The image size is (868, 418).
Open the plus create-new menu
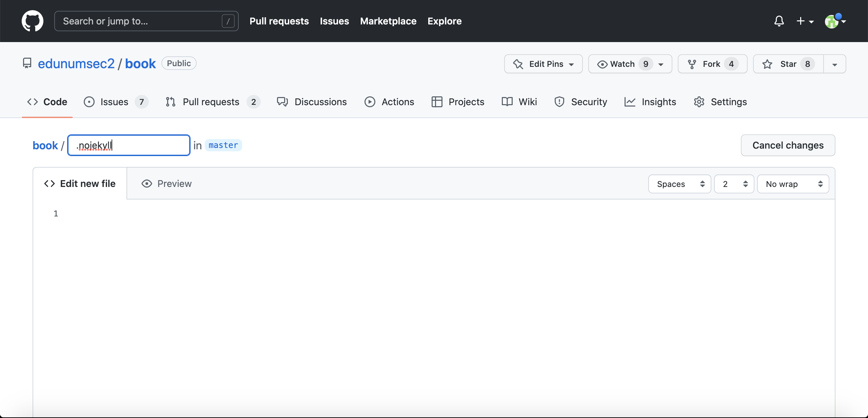coord(805,21)
